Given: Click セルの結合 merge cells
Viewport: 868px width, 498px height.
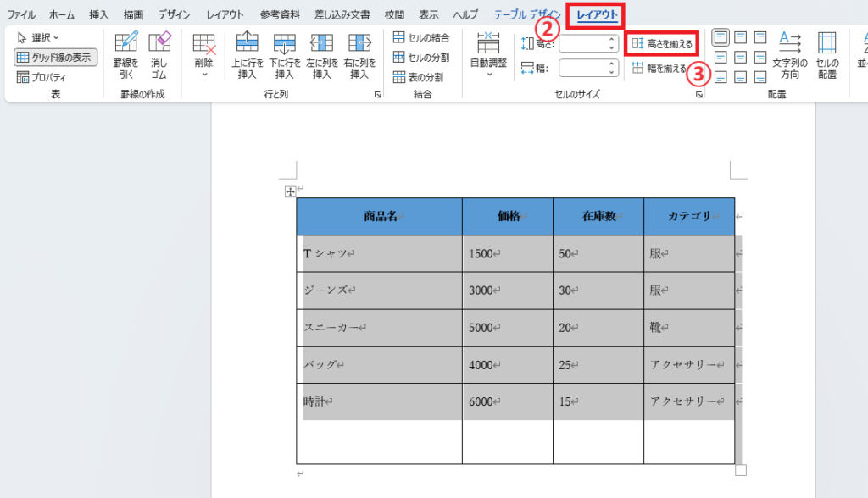Looking at the screenshot, I should [421, 37].
